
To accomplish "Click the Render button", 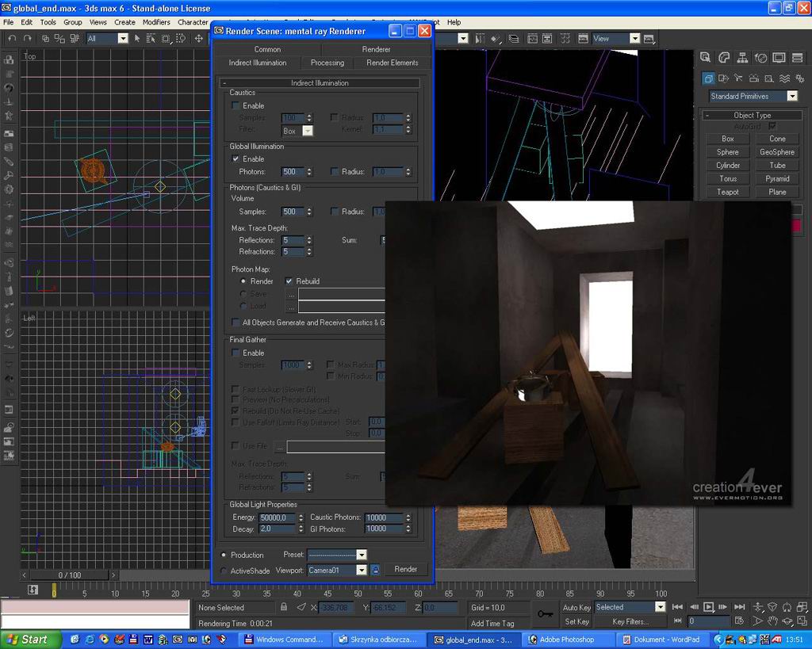I will (405, 569).
